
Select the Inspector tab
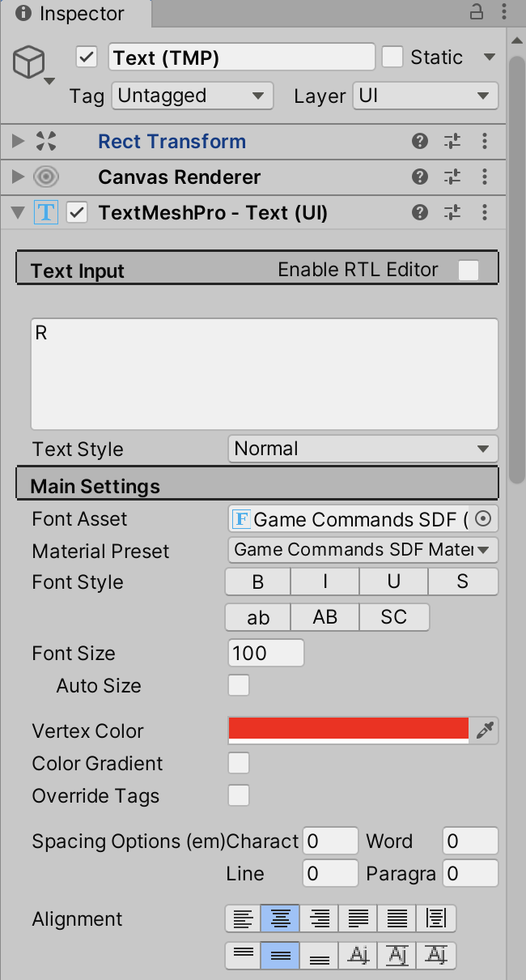coord(71,14)
